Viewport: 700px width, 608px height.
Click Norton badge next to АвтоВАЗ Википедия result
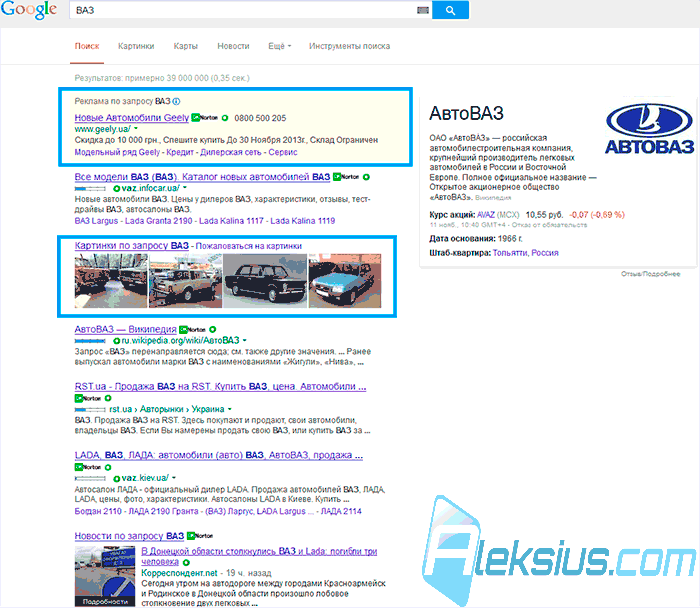[x=192, y=329]
